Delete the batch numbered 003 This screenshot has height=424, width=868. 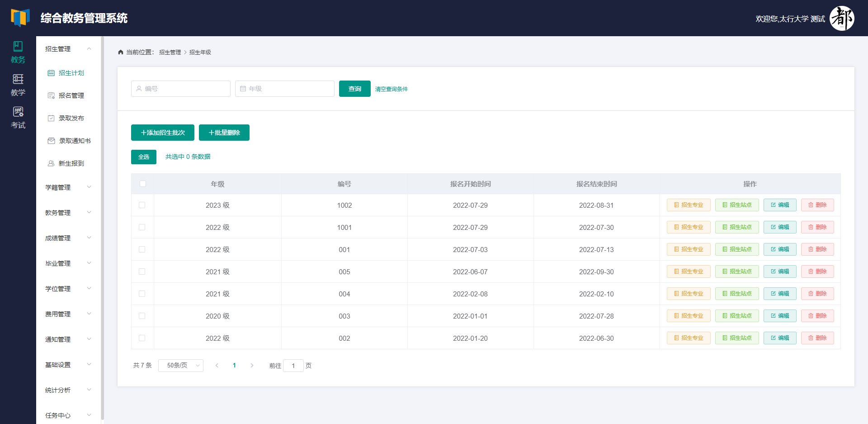pos(817,316)
